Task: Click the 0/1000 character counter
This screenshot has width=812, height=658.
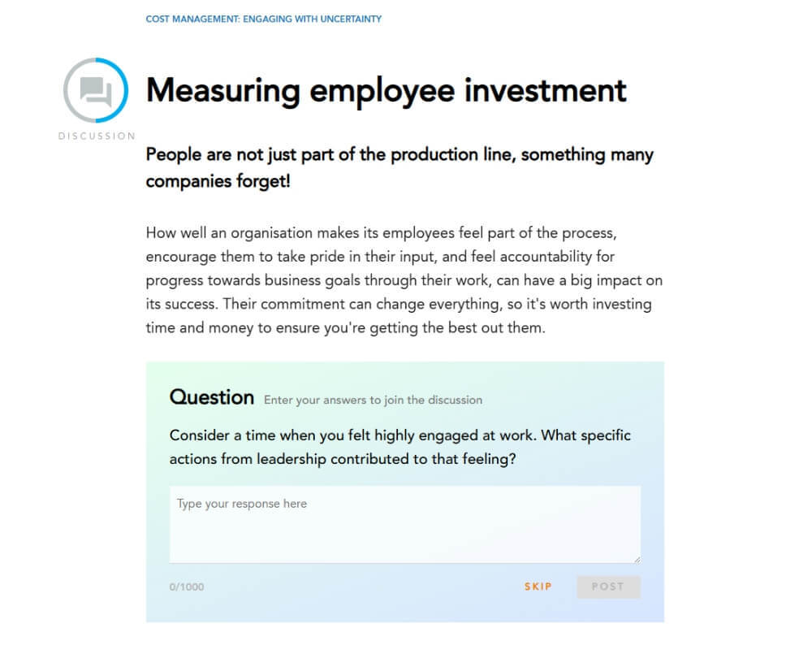Action: 187,587
